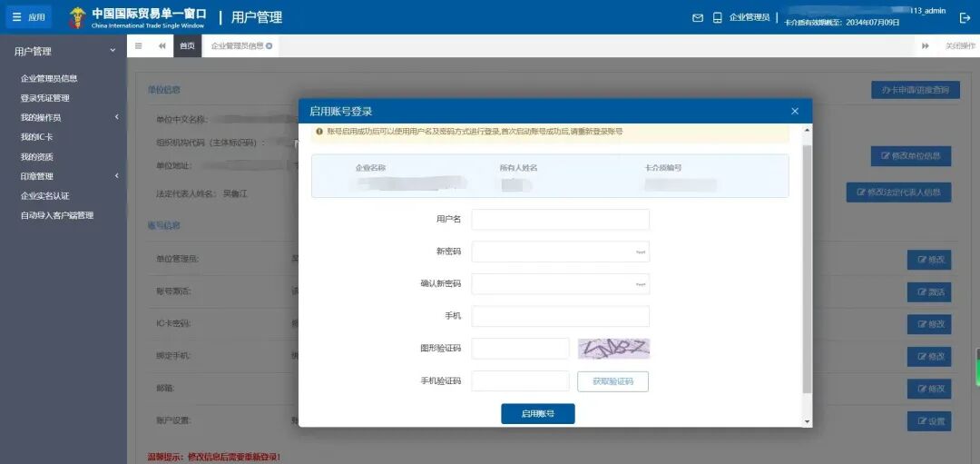This screenshot has width=980, height=464.
Task: Expand 印章管理 submenu
Action: (116, 176)
